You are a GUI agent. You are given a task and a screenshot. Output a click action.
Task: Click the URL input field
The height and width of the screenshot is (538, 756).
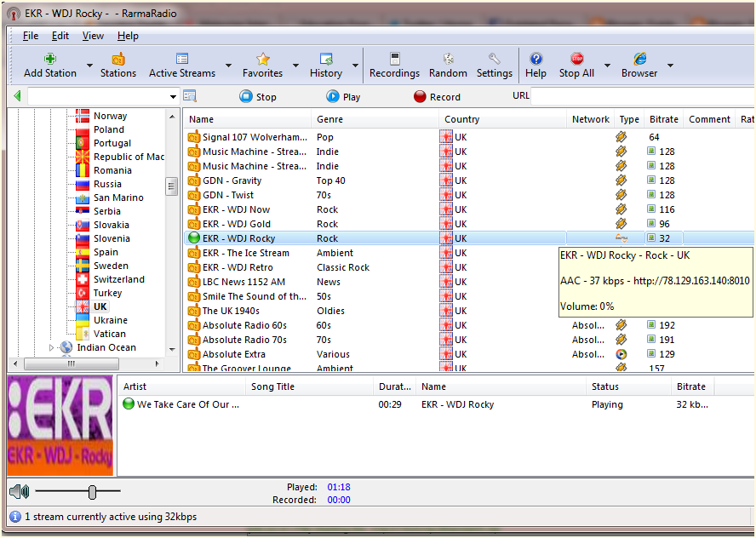tap(642, 96)
